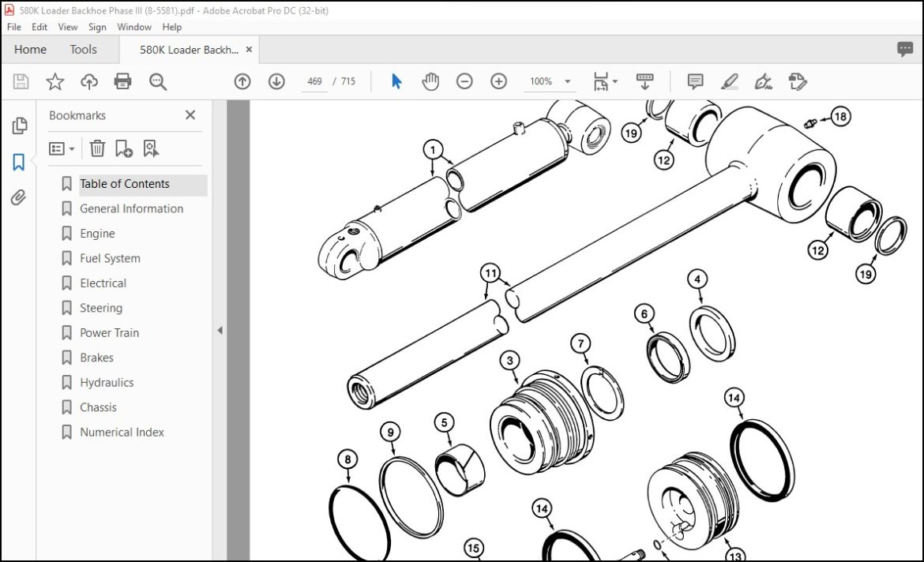The height and width of the screenshot is (562, 924).
Task: Add a new bookmark
Action: [124, 148]
